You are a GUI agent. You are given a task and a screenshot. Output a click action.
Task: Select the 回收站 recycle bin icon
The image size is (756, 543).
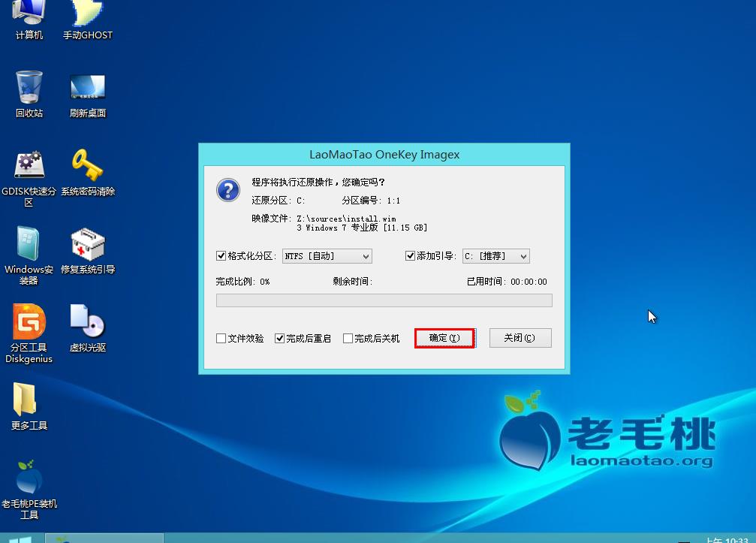29,89
